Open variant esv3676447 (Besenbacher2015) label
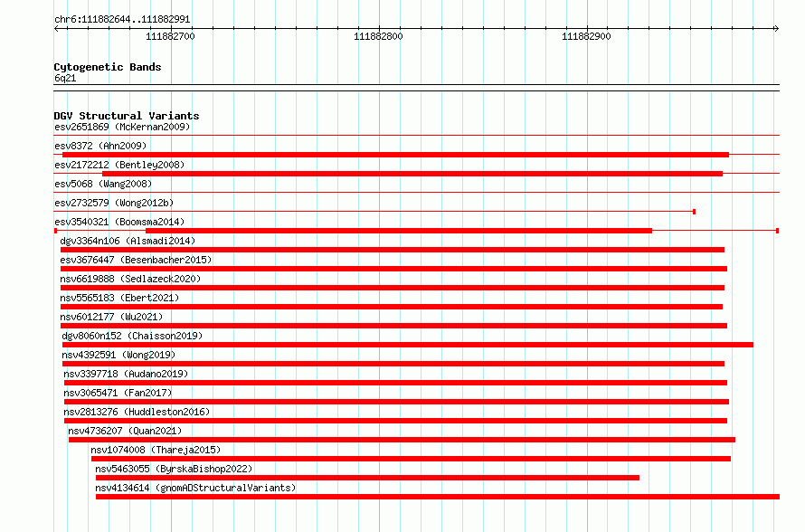 coord(136,260)
